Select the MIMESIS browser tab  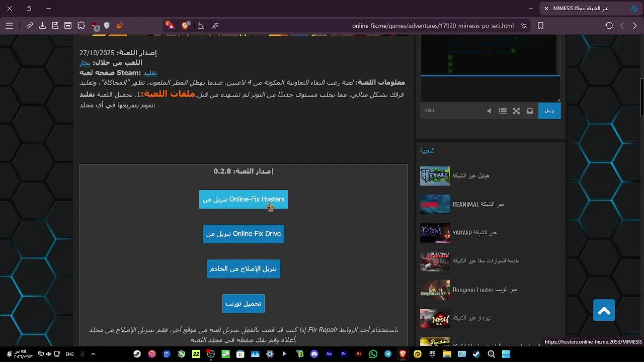click(591, 9)
